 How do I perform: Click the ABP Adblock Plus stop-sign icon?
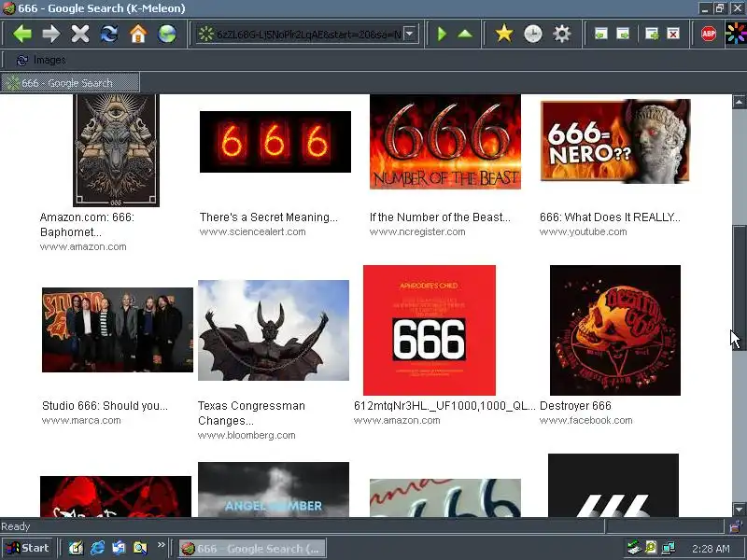tap(709, 34)
